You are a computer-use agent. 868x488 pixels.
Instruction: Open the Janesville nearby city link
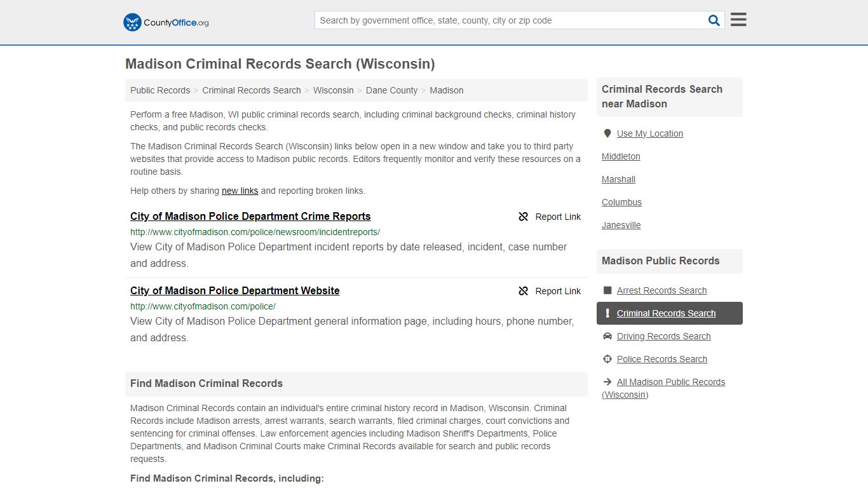pos(621,225)
